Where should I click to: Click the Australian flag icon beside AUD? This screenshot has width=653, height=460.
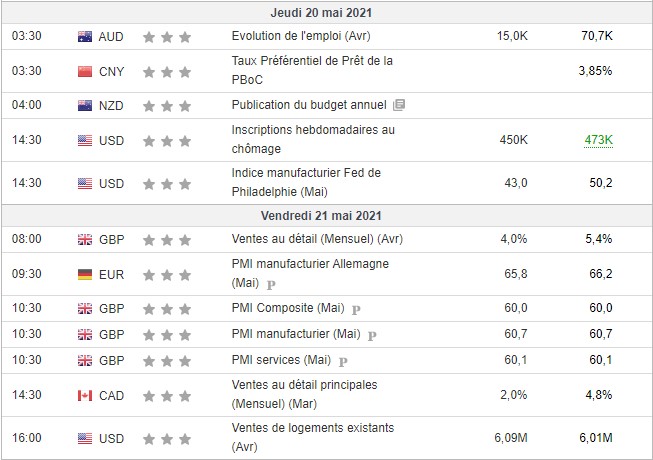pyautogui.click(x=84, y=37)
